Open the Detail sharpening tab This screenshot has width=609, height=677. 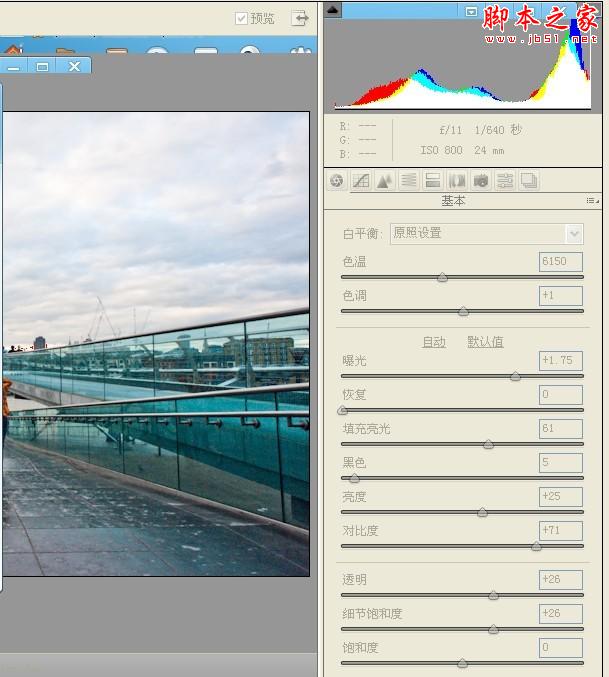[x=385, y=180]
